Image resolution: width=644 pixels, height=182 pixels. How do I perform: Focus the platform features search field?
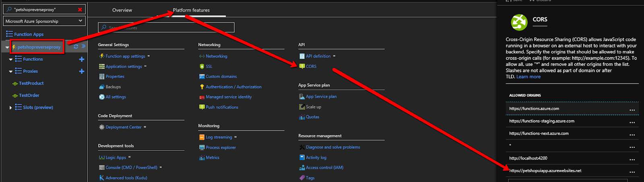click(166, 27)
